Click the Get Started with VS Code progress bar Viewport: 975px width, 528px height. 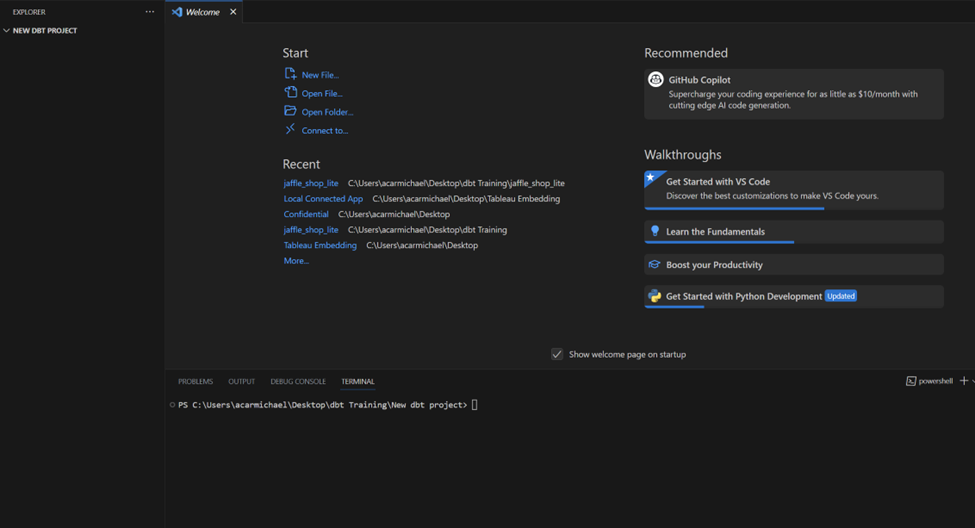[734, 208]
